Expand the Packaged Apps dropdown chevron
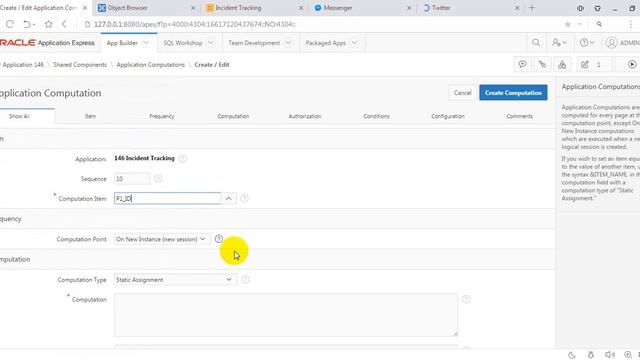 tap(354, 42)
